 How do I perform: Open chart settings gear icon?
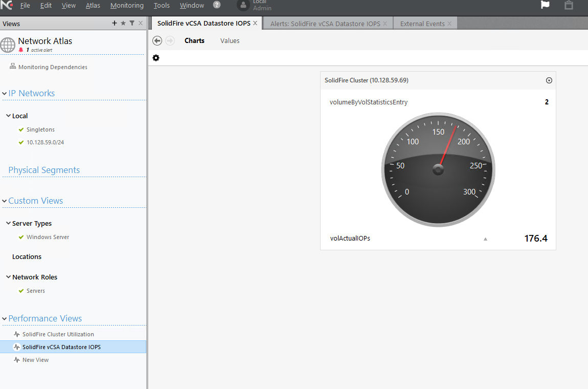click(x=156, y=58)
